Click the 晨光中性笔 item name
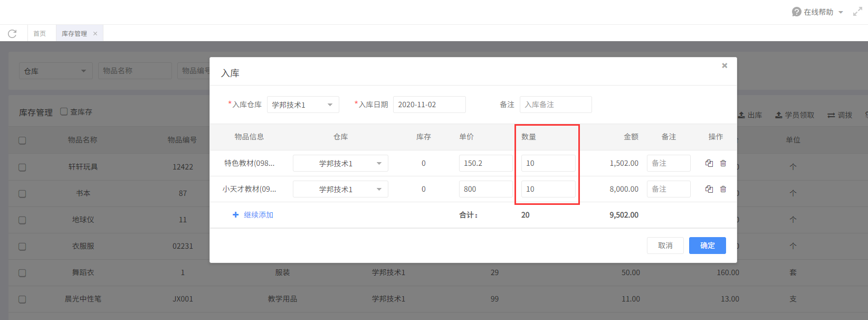This screenshot has width=868, height=320. coord(83,299)
